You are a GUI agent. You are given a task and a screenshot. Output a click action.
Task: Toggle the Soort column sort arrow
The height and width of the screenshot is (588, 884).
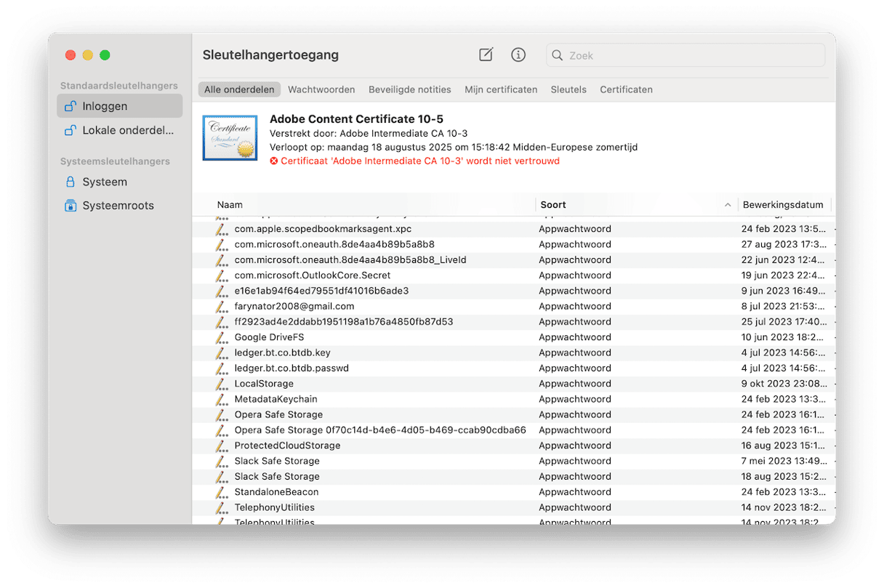click(728, 205)
